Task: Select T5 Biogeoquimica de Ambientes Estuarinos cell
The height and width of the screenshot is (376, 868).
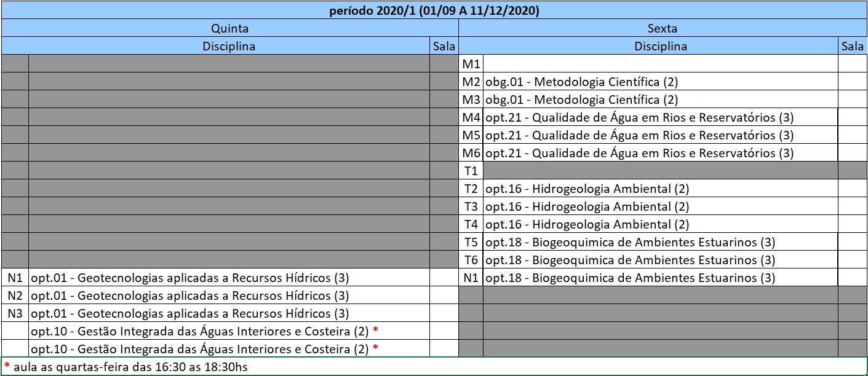Action: [661, 242]
